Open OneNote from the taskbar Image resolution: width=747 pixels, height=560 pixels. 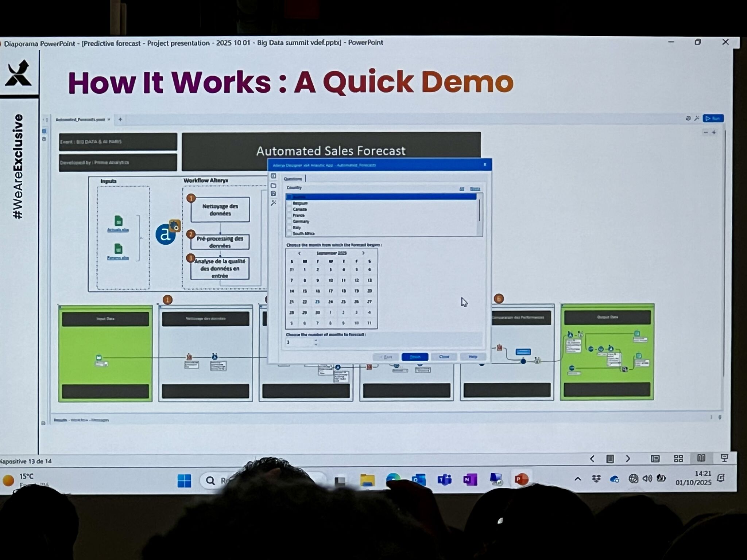(x=470, y=479)
